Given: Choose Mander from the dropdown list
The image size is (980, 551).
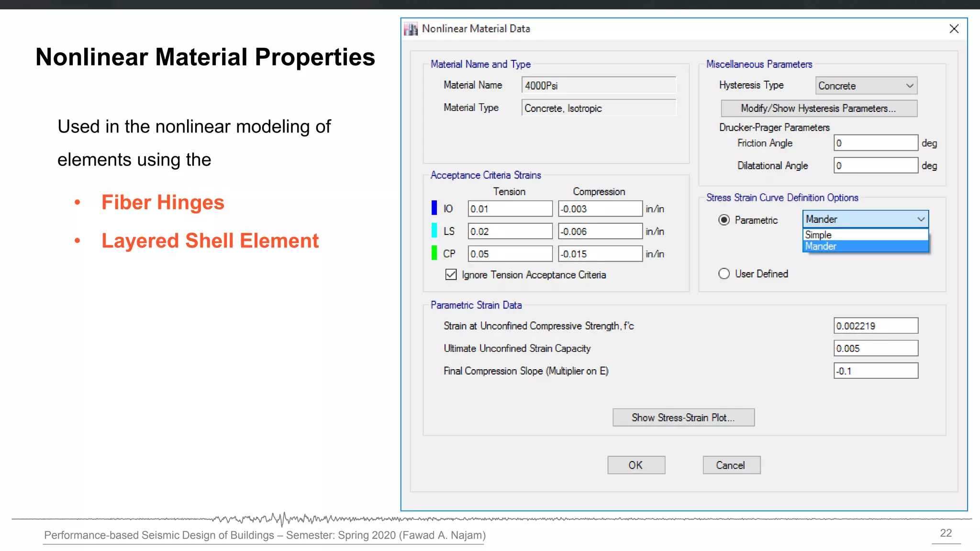Looking at the screenshot, I should (865, 246).
